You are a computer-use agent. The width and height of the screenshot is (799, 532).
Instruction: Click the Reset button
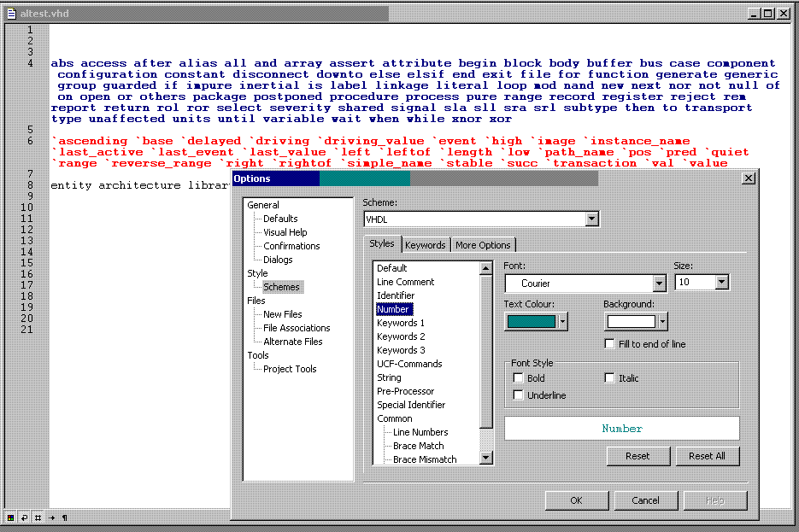pos(637,456)
